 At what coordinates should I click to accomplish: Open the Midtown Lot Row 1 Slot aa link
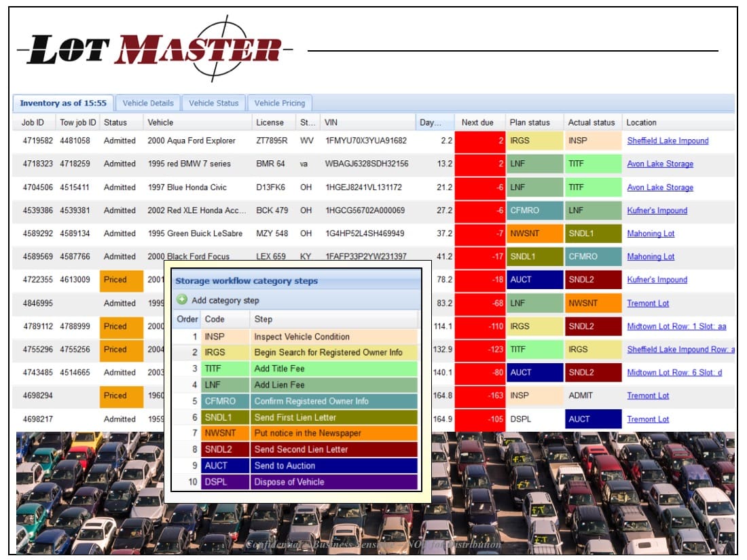pos(677,326)
